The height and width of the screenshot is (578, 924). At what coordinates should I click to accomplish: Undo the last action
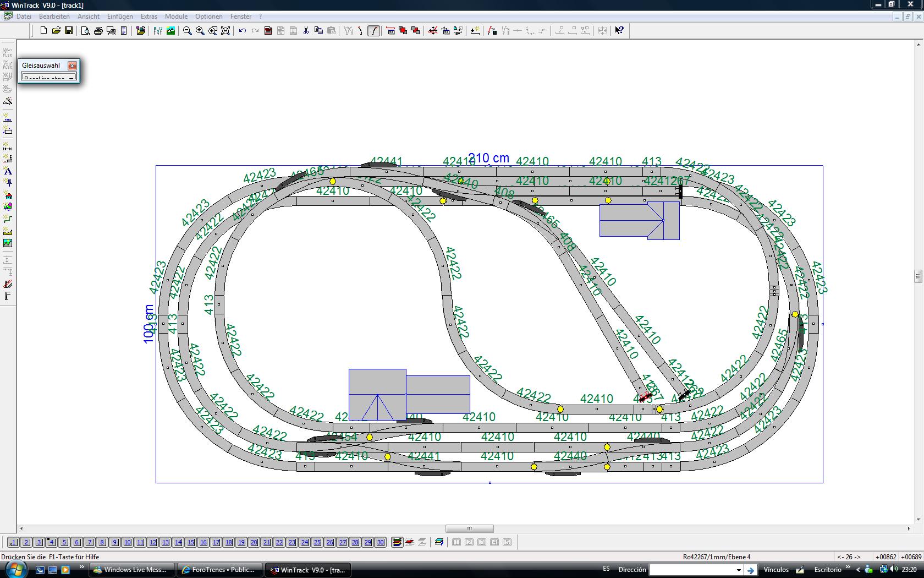[x=242, y=31]
